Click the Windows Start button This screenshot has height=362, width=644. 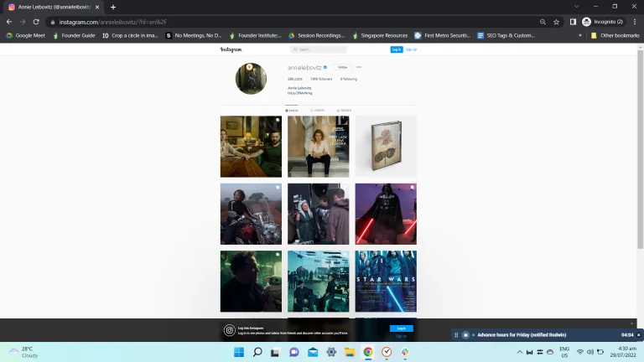pos(239,352)
